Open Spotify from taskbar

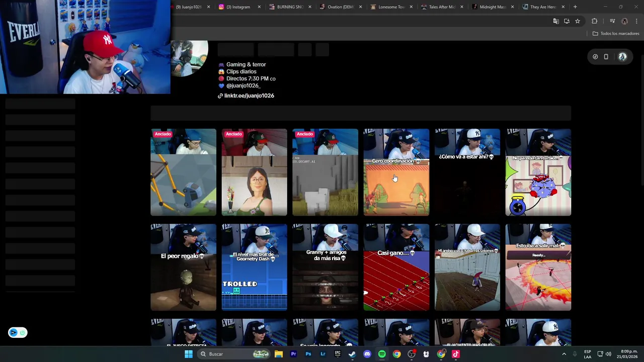tap(382, 354)
